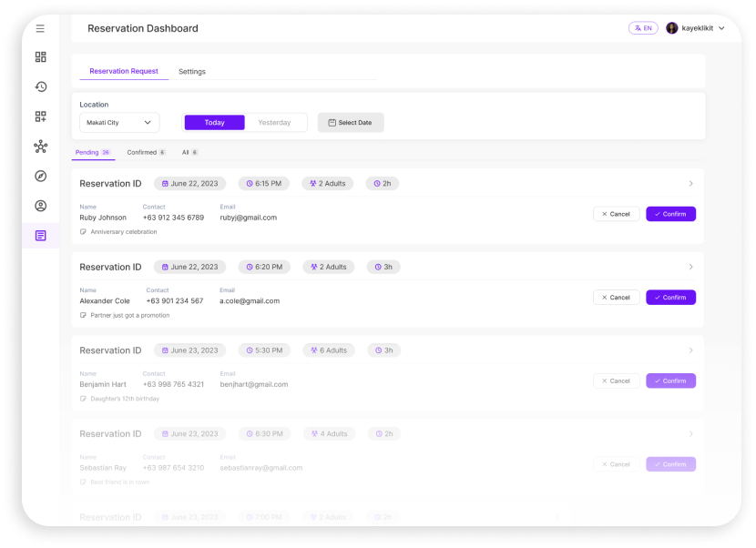Click the kayeklikit profile avatar
This screenshot has height=548, width=756.
pos(671,28)
